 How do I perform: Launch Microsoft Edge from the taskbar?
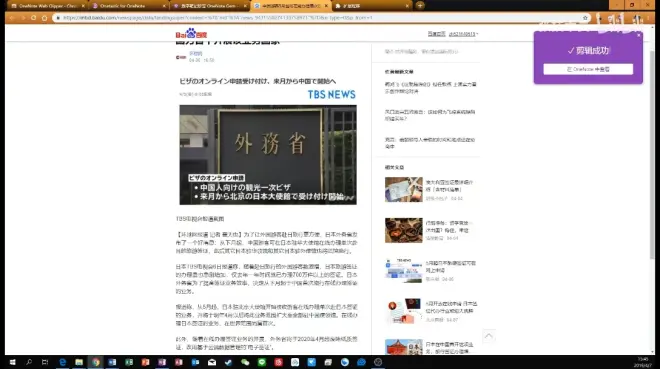62,362
